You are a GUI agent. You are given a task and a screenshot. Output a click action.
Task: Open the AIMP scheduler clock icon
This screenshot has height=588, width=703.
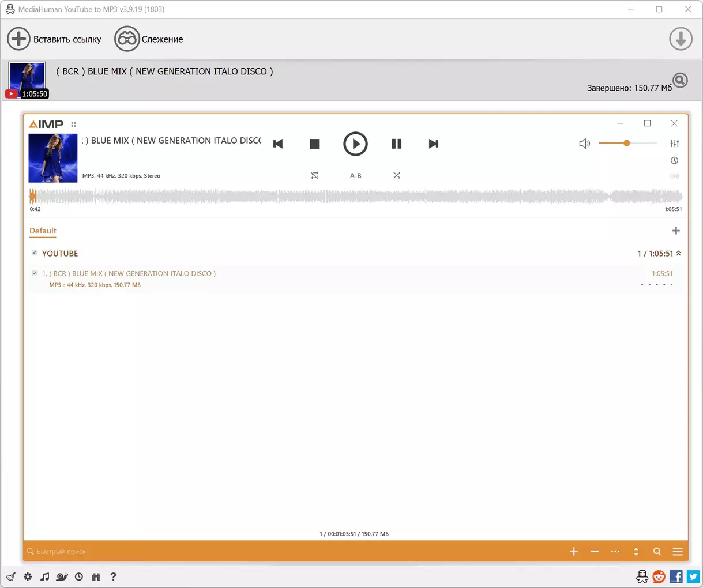click(x=675, y=160)
